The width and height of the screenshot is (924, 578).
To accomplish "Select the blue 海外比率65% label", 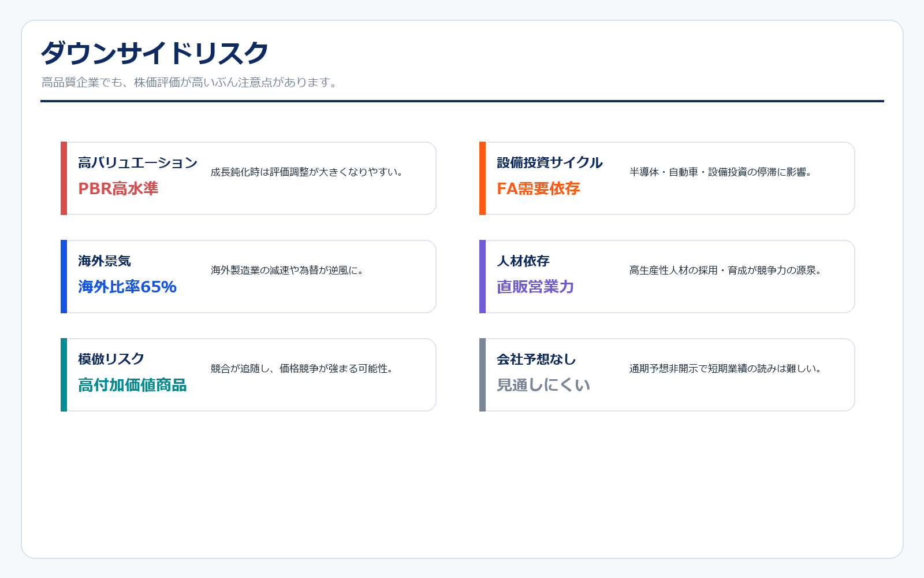I will pos(128,287).
